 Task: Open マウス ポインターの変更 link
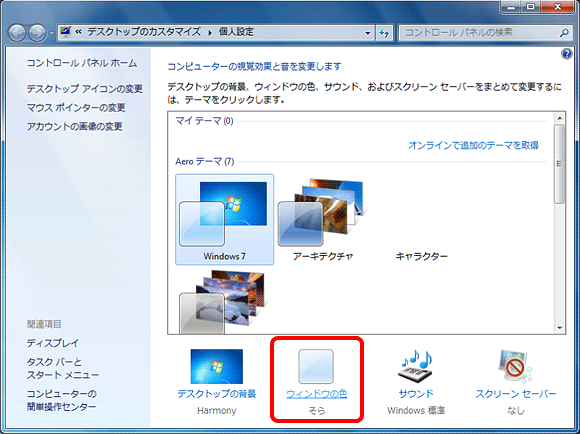coord(76,108)
